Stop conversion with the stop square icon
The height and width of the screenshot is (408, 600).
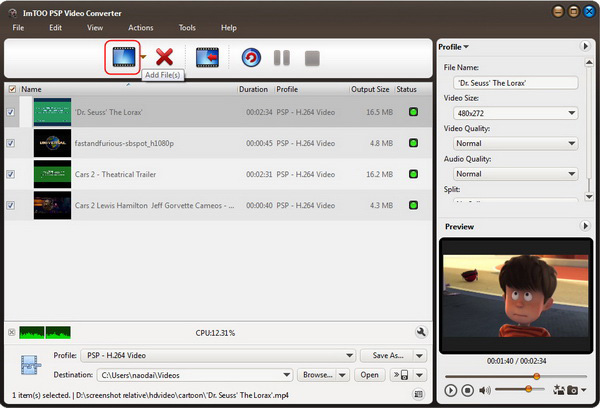312,58
